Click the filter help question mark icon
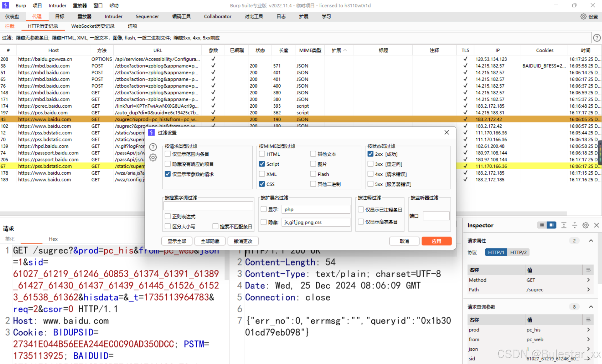Image resolution: width=602 pixels, height=364 pixels. point(597,38)
